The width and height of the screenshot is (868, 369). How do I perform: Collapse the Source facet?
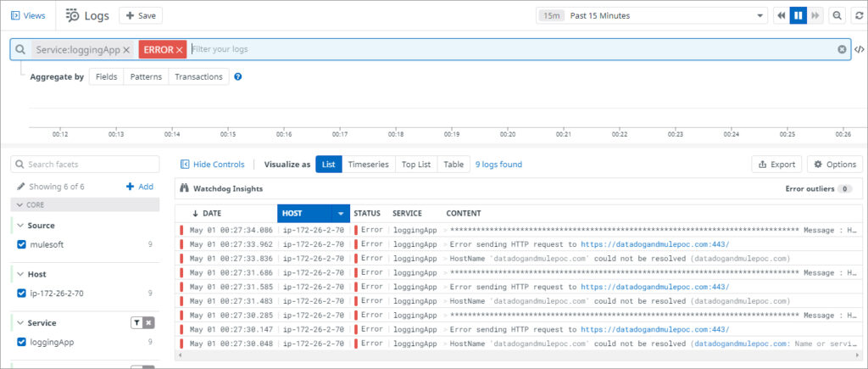20,226
